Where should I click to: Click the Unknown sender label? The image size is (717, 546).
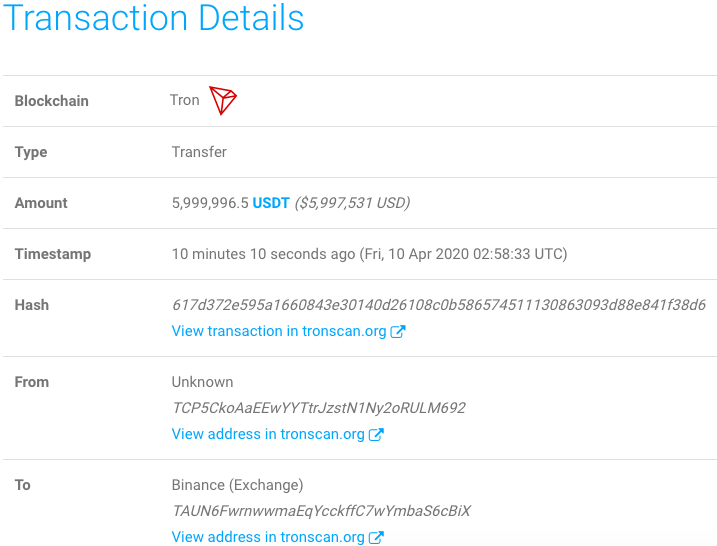[x=202, y=382]
